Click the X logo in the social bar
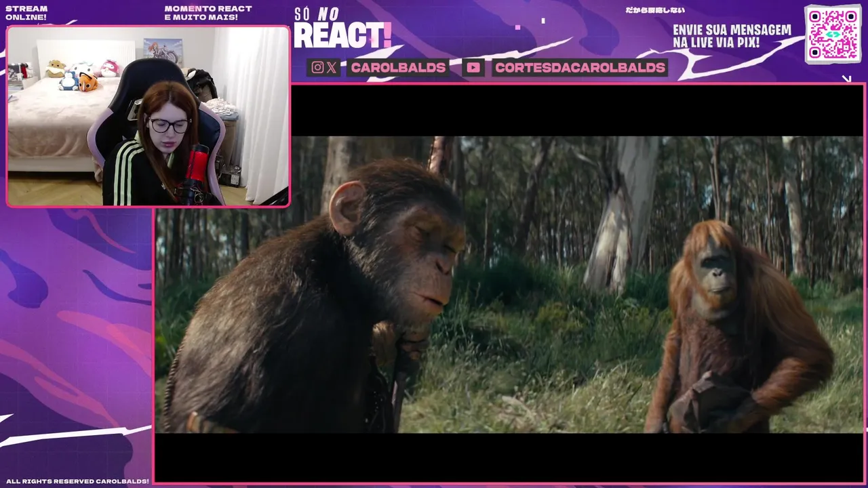This screenshot has height=488, width=868. click(332, 67)
